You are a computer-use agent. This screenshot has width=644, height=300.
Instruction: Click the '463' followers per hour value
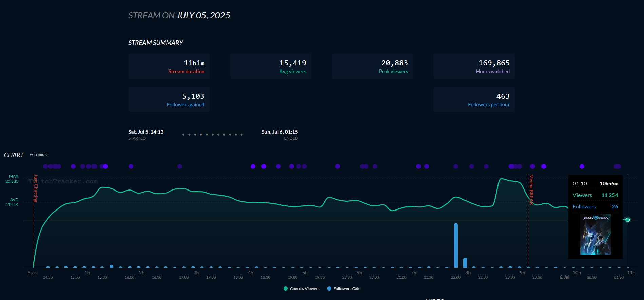coord(503,96)
